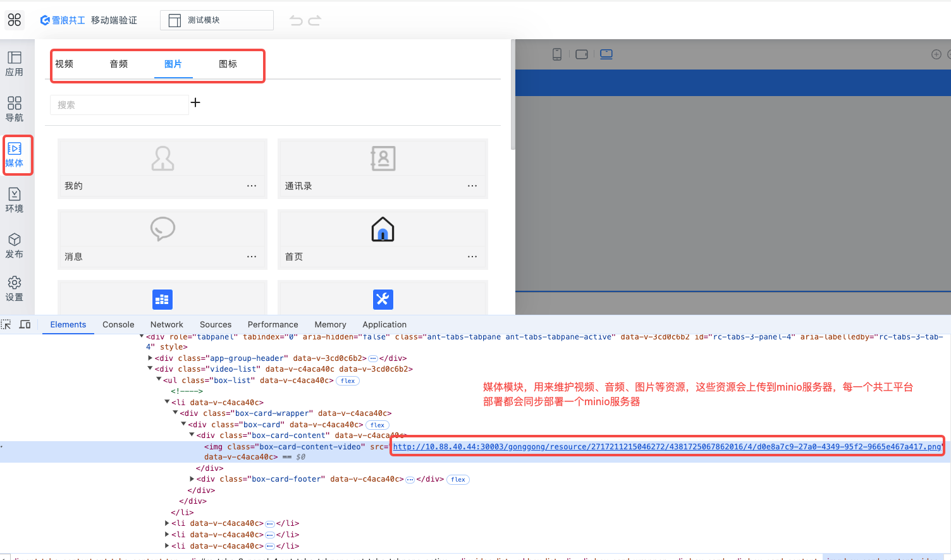The width and height of the screenshot is (951, 560).
Task: Open the 应用 sidebar panel
Action: 15,64
